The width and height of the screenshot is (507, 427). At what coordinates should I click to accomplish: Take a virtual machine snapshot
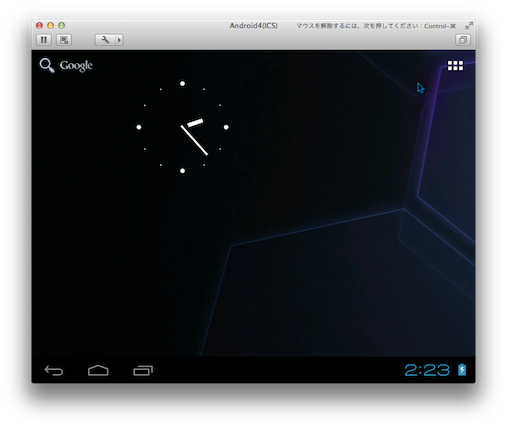coord(64,40)
